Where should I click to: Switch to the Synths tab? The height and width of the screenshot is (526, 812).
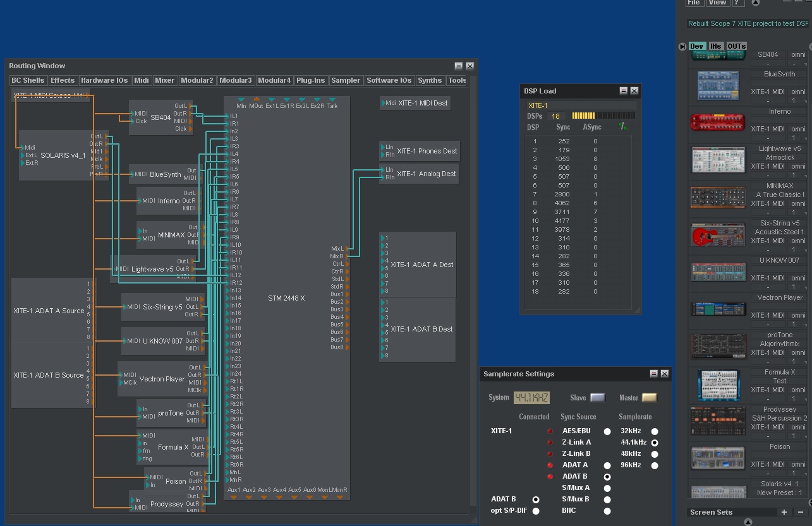(x=430, y=80)
